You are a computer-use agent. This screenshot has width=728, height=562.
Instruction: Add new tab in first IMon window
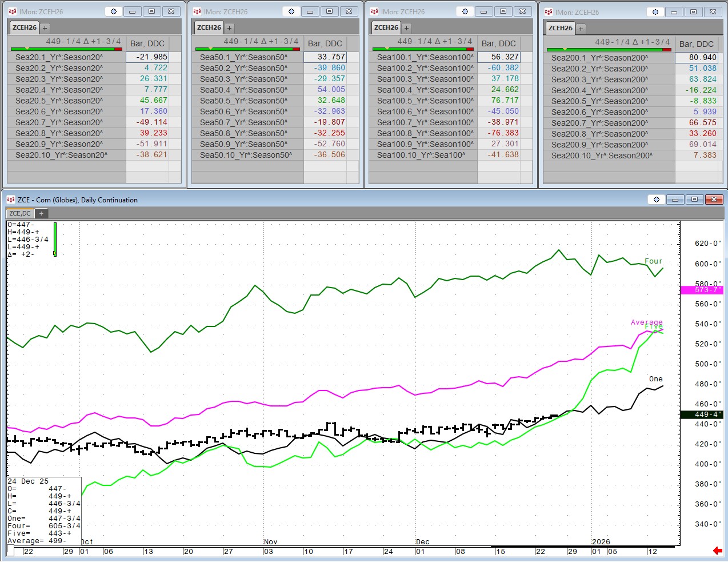coord(45,27)
